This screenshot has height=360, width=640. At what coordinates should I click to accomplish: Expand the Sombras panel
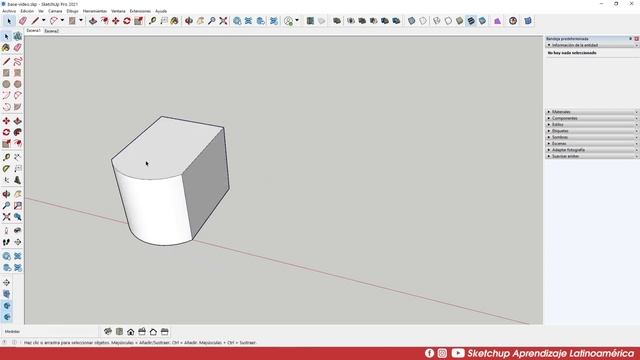592,137
